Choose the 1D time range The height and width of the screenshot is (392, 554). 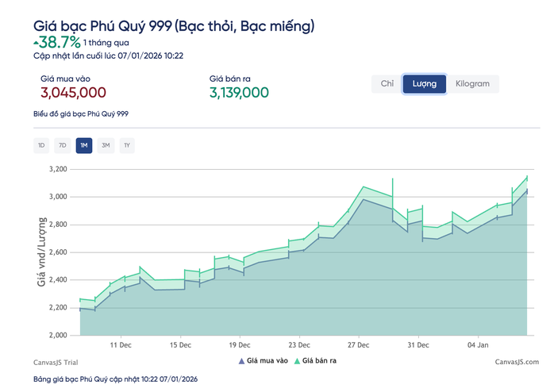point(40,145)
